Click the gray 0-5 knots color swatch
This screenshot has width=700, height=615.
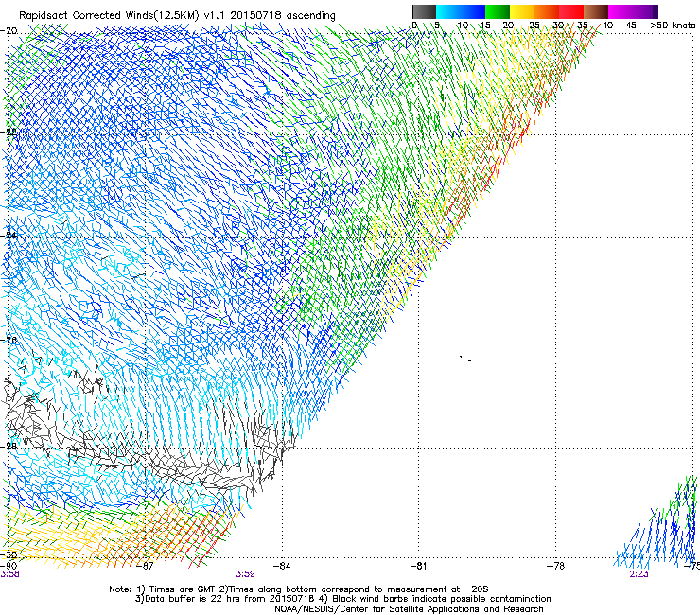point(424,11)
